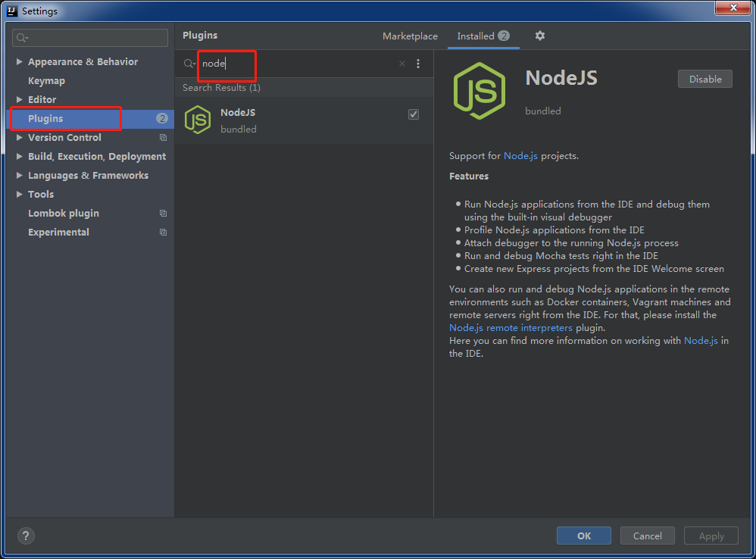The image size is (756, 559).
Task: Click the 'Features' heading text
Action: [x=469, y=176]
